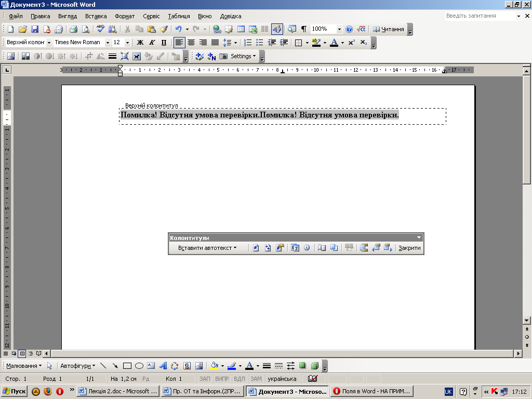
Task: Toggle bulleted list
Action: (260, 43)
